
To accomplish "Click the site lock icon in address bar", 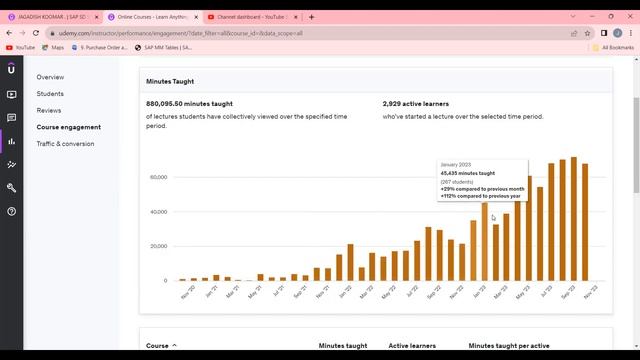I will (x=52, y=33).
